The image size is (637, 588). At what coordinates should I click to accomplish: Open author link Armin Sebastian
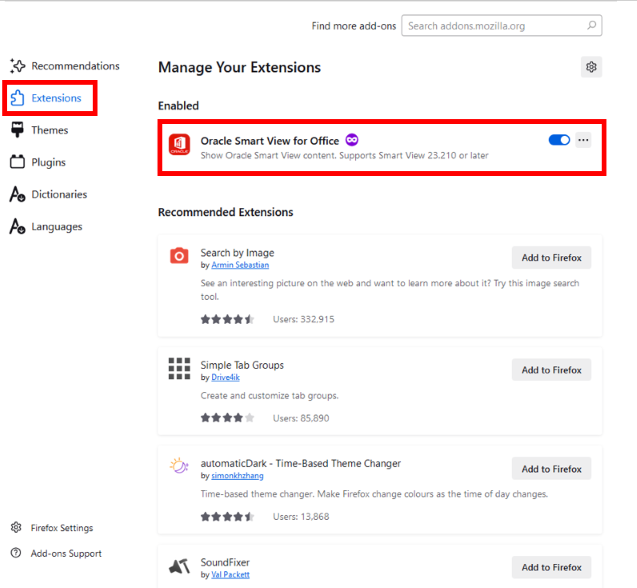pos(240,265)
